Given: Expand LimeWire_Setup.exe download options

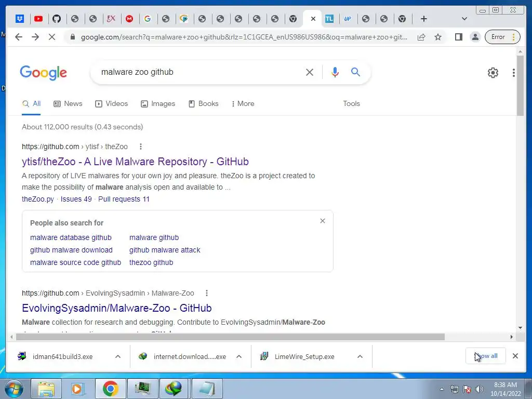Looking at the screenshot, I should pyautogui.click(x=360, y=356).
